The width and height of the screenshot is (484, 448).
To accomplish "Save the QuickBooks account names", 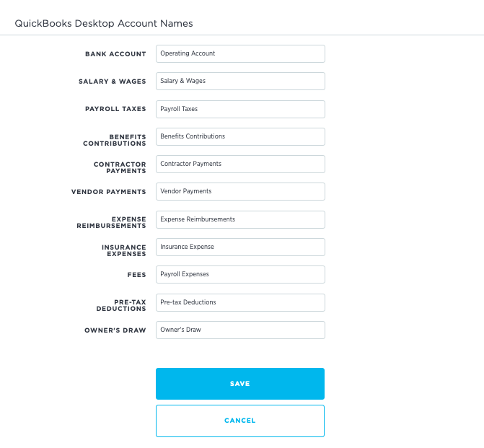I will tap(240, 384).
